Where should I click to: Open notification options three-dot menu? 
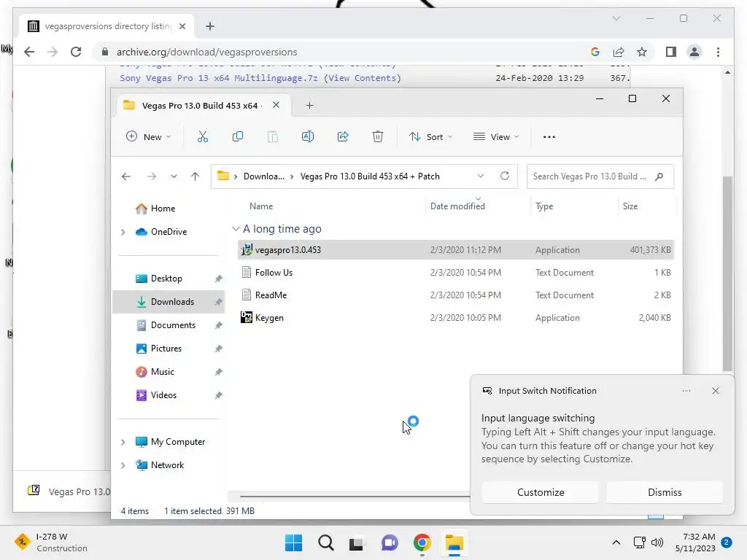coord(686,391)
